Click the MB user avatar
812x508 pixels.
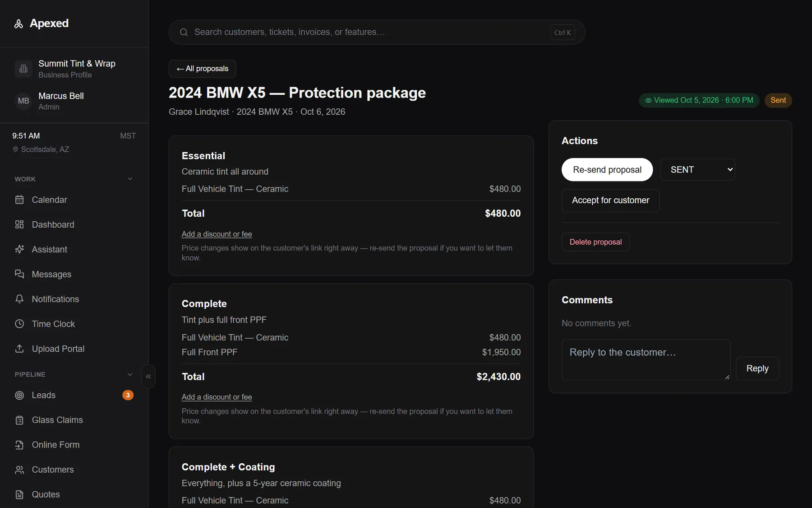23,101
